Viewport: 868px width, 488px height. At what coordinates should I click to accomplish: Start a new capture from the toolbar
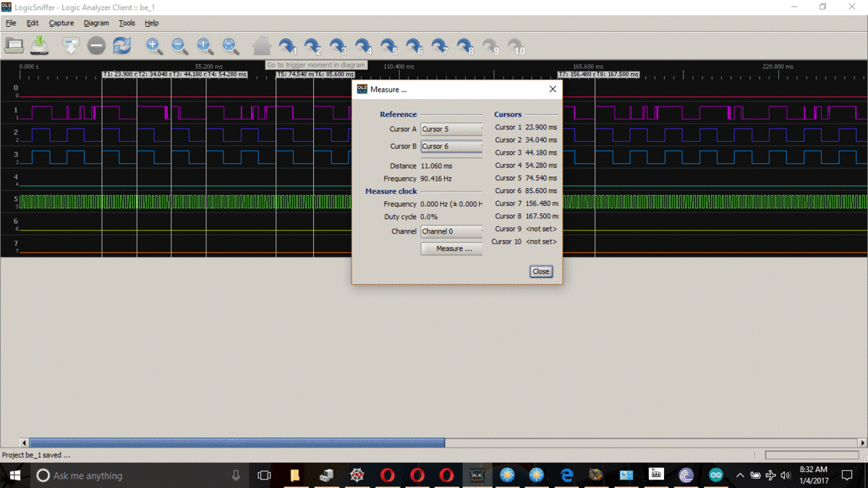coord(71,46)
